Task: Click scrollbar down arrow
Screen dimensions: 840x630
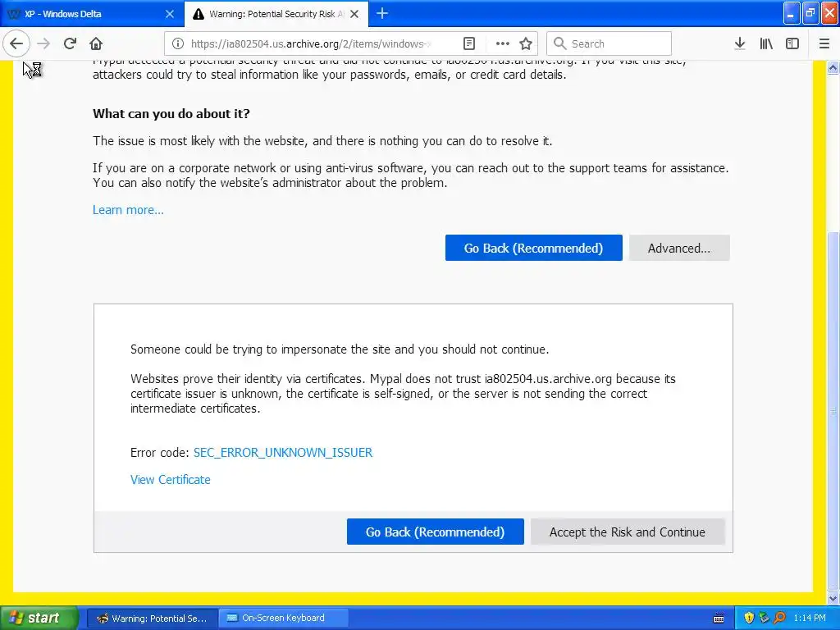Action: click(833, 598)
